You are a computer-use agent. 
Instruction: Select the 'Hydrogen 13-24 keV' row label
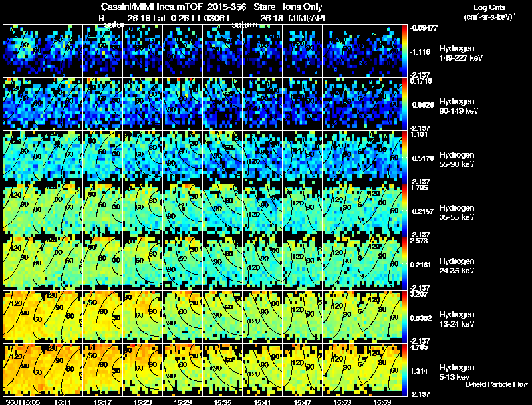tap(457, 319)
